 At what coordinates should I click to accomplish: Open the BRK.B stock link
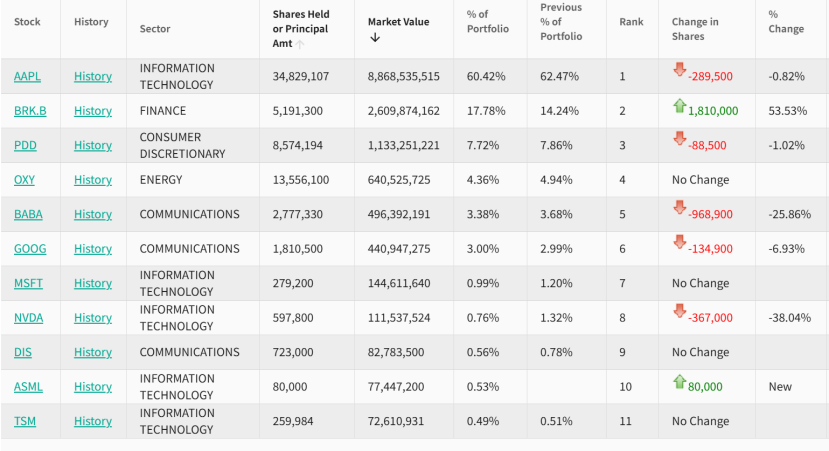click(30, 111)
